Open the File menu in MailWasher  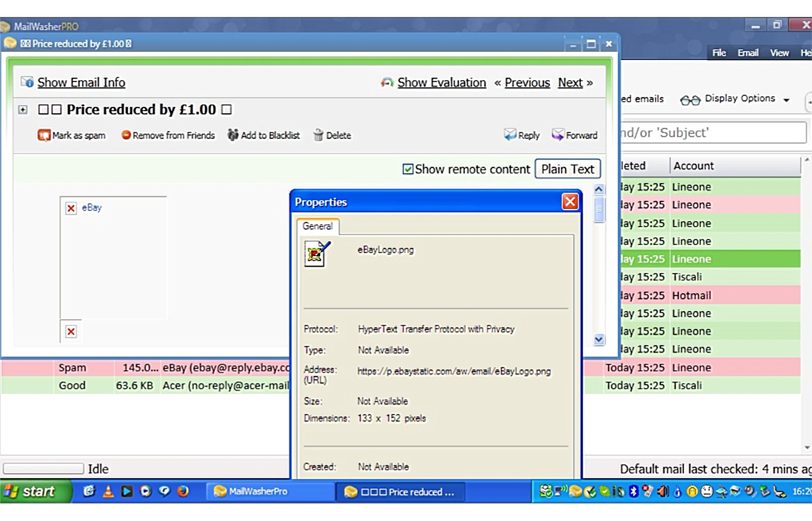(719, 53)
